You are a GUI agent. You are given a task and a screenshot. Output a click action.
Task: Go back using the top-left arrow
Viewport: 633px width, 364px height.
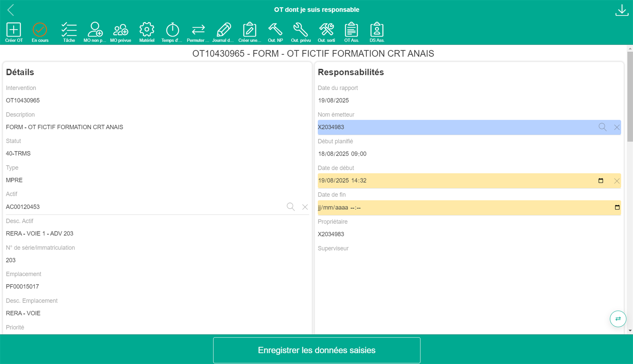click(11, 10)
